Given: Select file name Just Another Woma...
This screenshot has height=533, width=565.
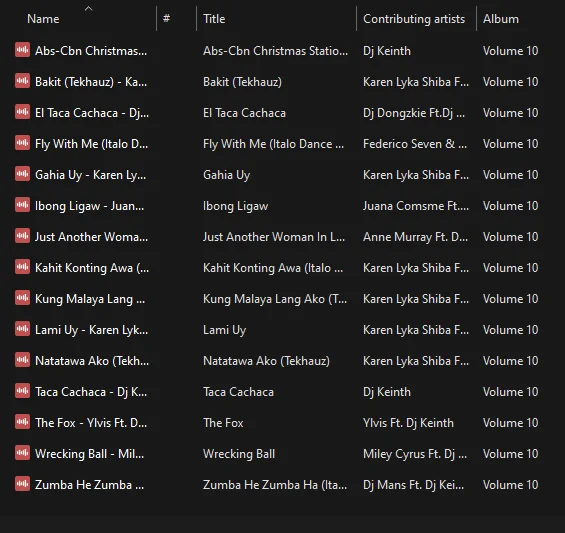Looking at the screenshot, I should [x=91, y=237].
